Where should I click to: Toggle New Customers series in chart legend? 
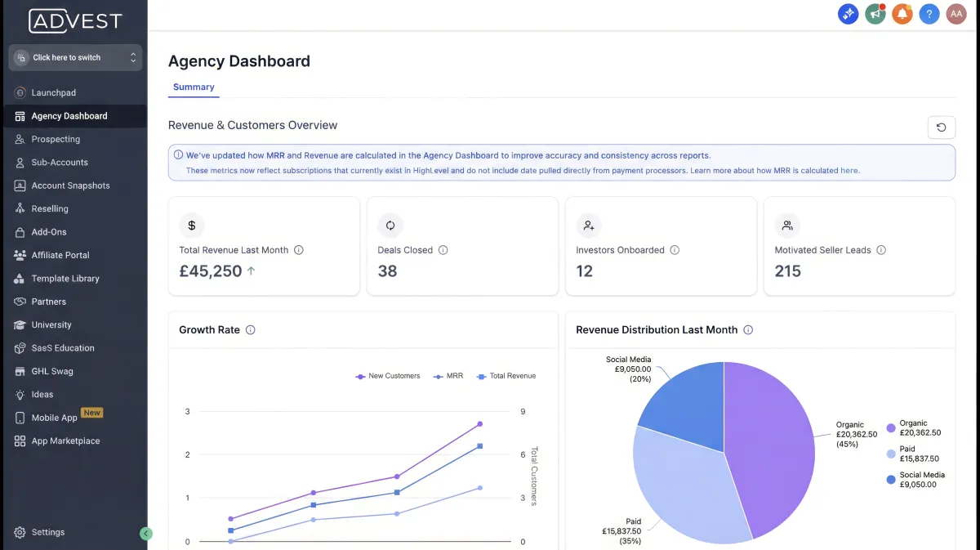pyautogui.click(x=388, y=376)
